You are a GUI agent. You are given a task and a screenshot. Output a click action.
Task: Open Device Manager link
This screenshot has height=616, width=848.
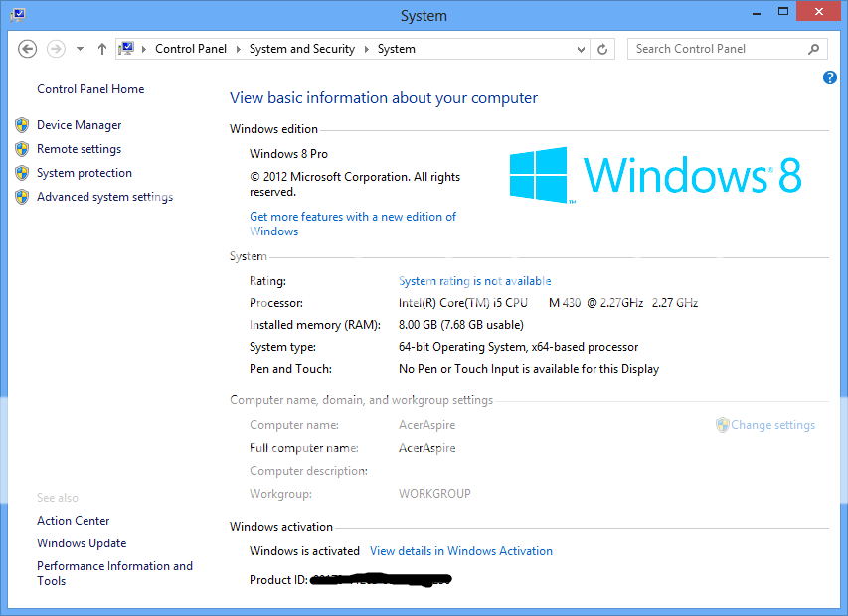coord(79,125)
